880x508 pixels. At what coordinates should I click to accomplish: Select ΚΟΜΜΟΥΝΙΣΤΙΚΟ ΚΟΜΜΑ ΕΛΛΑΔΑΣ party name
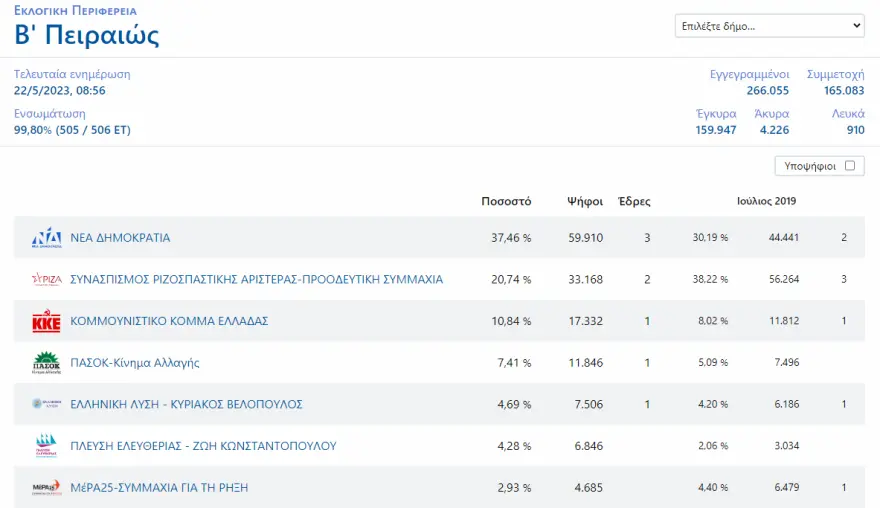coord(169,322)
